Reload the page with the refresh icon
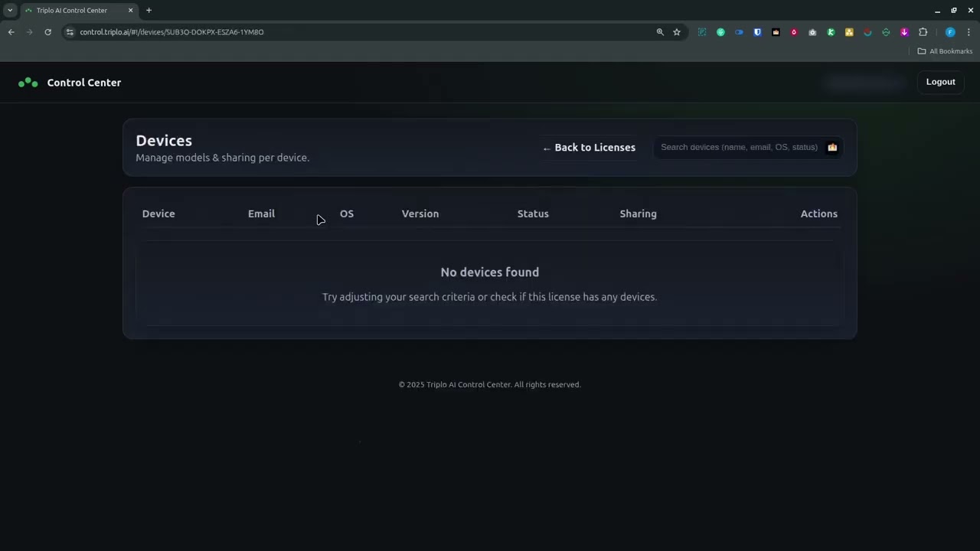This screenshot has width=980, height=551. pyautogui.click(x=47, y=32)
